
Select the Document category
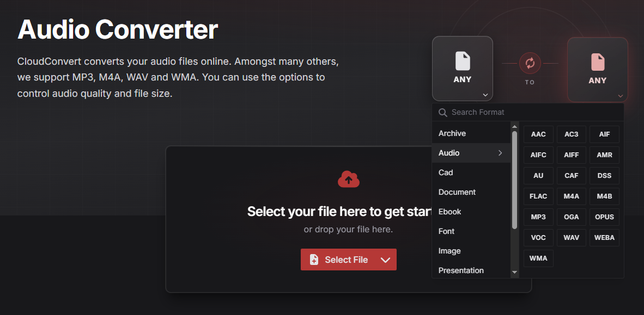click(471, 192)
